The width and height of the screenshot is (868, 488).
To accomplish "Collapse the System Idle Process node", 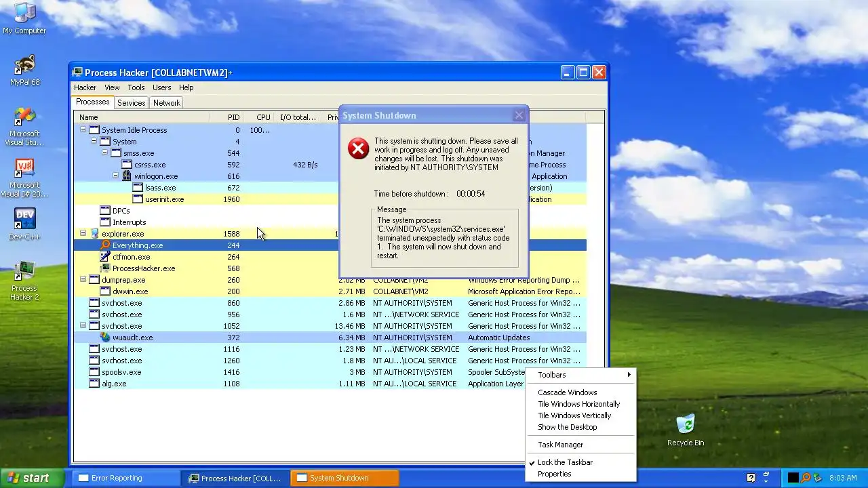I will pos(83,129).
